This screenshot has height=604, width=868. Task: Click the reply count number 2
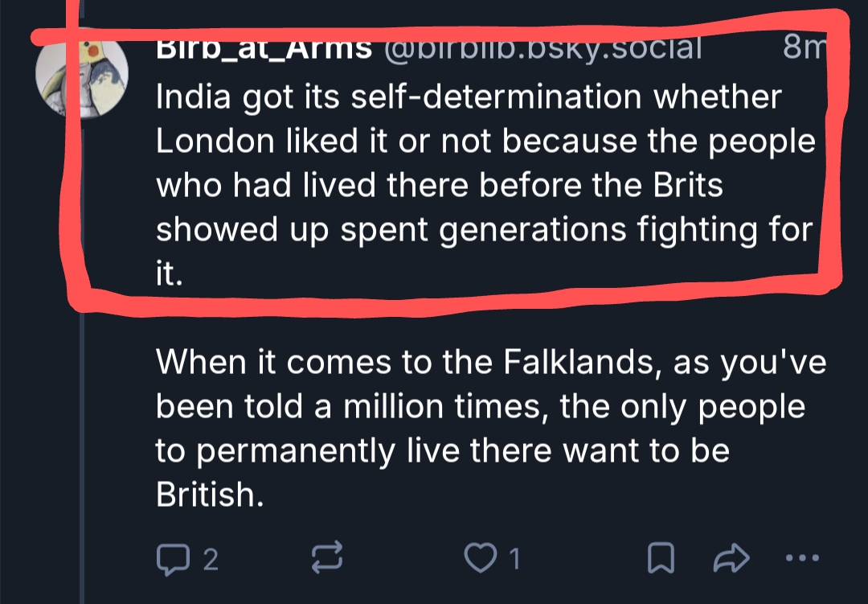click(x=210, y=559)
